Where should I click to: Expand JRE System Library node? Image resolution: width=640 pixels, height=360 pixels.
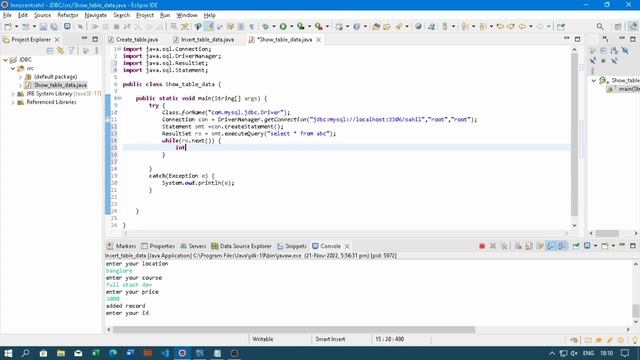point(13,94)
